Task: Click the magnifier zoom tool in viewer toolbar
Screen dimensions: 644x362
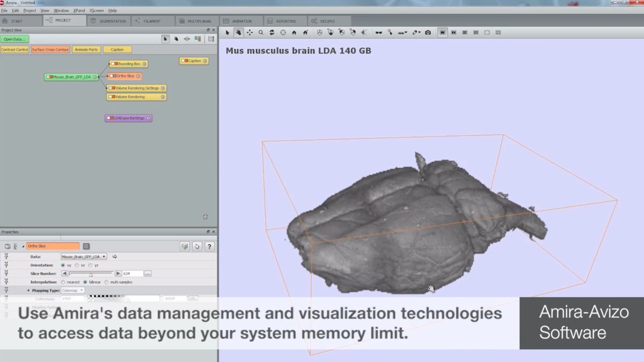Action: [261, 33]
